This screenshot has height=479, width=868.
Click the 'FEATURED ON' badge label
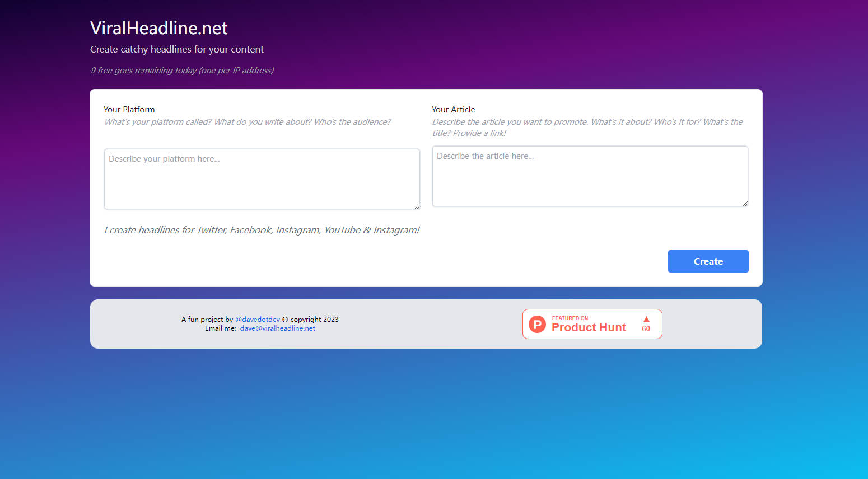pyautogui.click(x=570, y=318)
